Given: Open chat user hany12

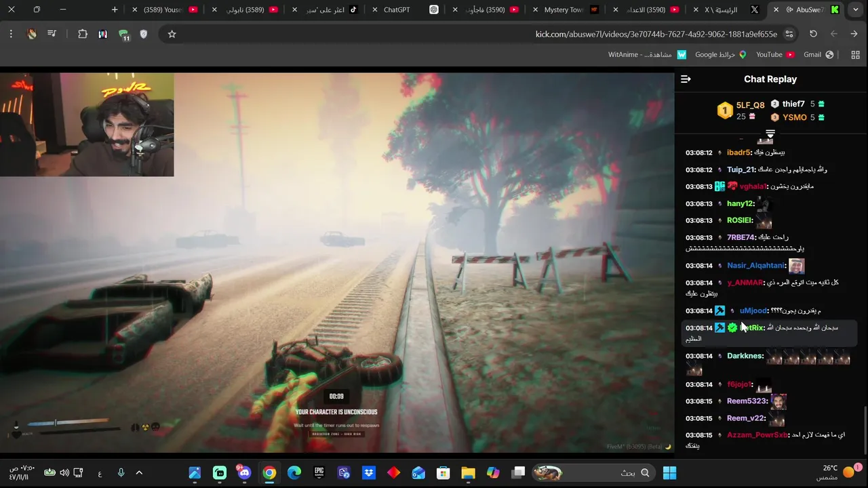Looking at the screenshot, I should [741, 203].
